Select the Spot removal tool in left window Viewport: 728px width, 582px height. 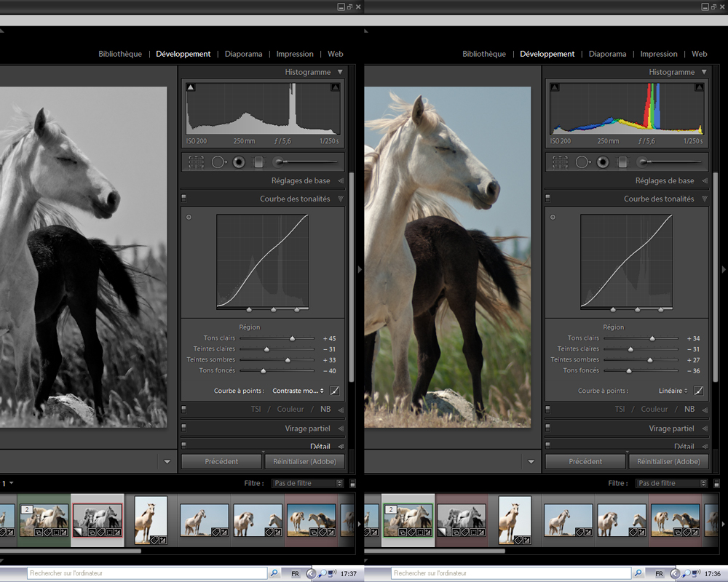click(219, 162)
